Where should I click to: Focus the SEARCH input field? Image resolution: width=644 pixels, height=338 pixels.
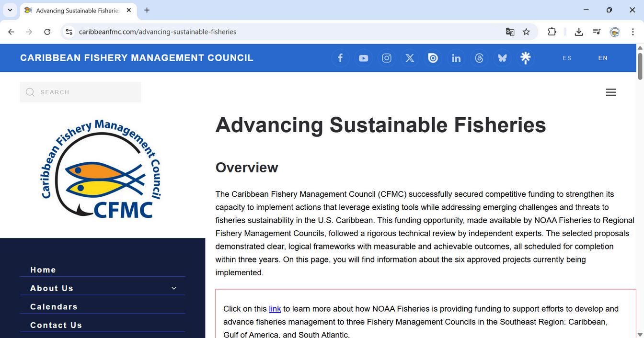(80, 92)
